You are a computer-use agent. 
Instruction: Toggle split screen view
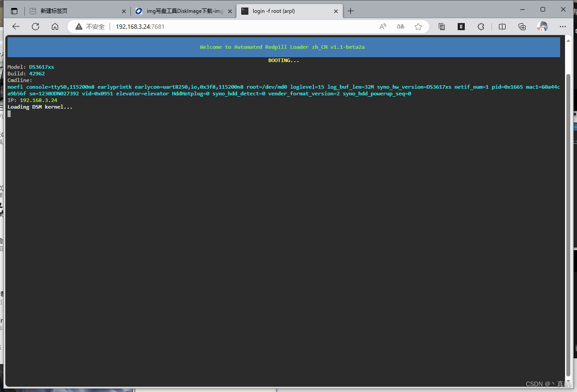click(502, 27)
